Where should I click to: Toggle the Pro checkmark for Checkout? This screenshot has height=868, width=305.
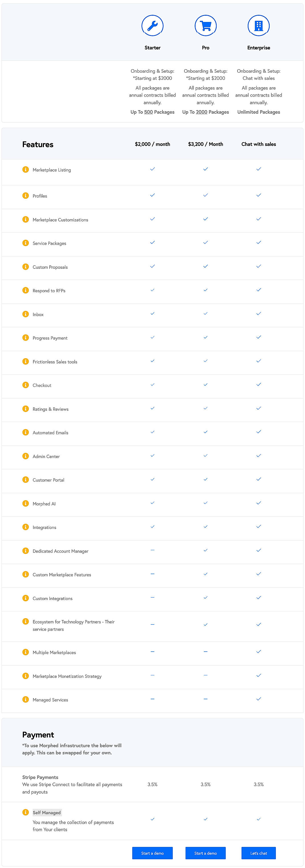[206, 384]
